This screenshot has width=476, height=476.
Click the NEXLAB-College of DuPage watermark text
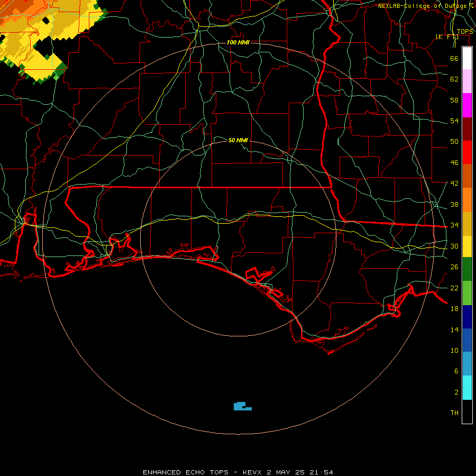426,6
